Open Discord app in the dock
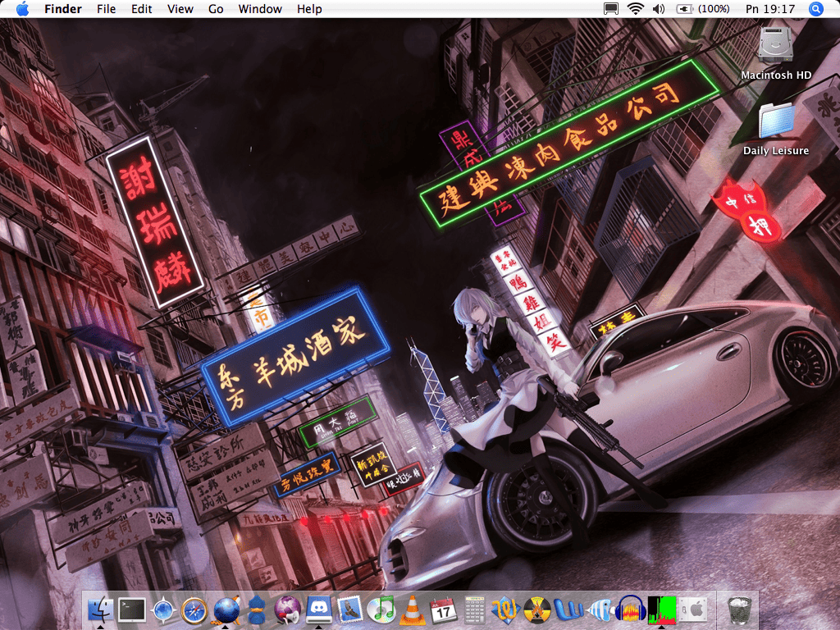840x630 pixels. (318, 609)
